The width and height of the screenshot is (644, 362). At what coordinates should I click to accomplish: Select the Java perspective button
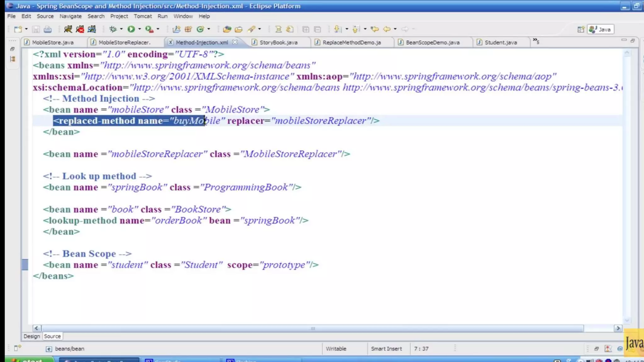pos(601,30)
